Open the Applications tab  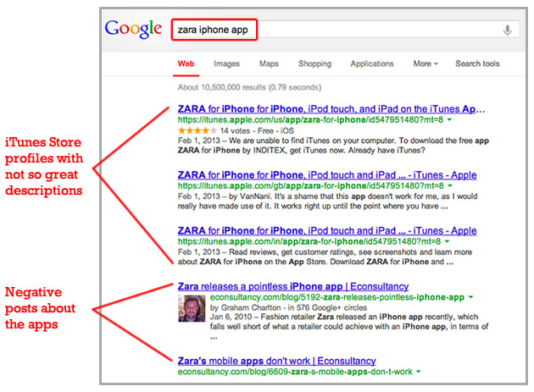coord(372,63)
